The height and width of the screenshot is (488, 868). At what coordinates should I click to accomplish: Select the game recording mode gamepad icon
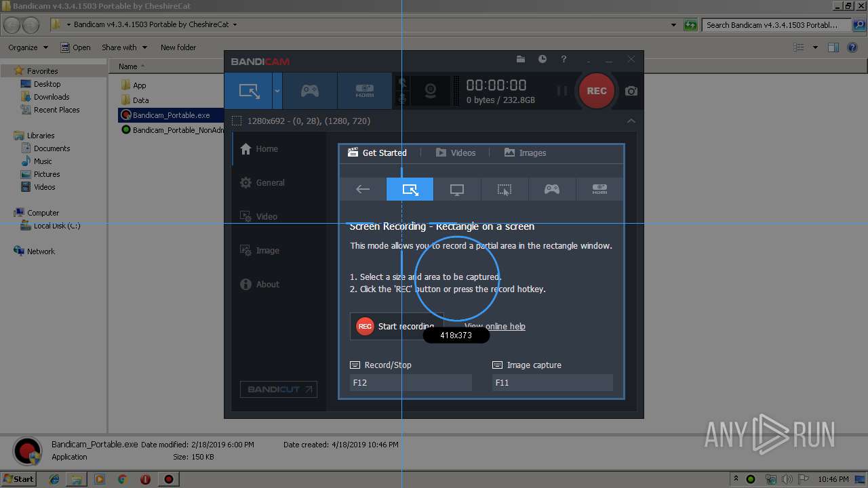310,91
